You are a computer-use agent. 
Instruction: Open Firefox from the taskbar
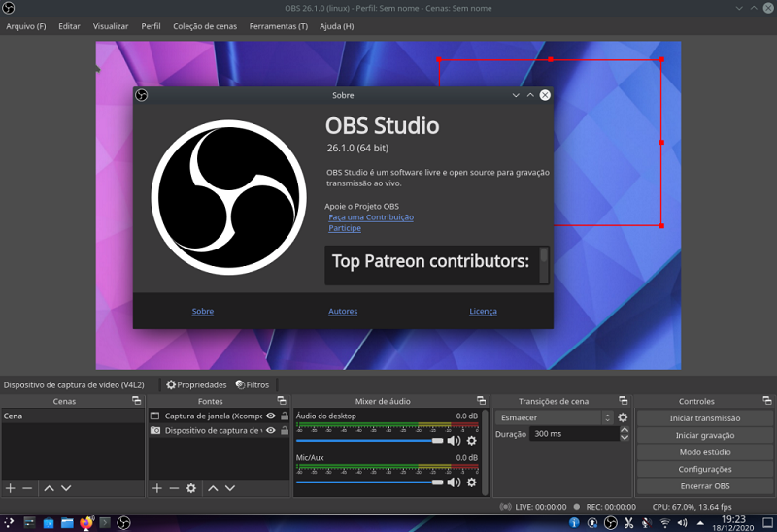point(86,523)
